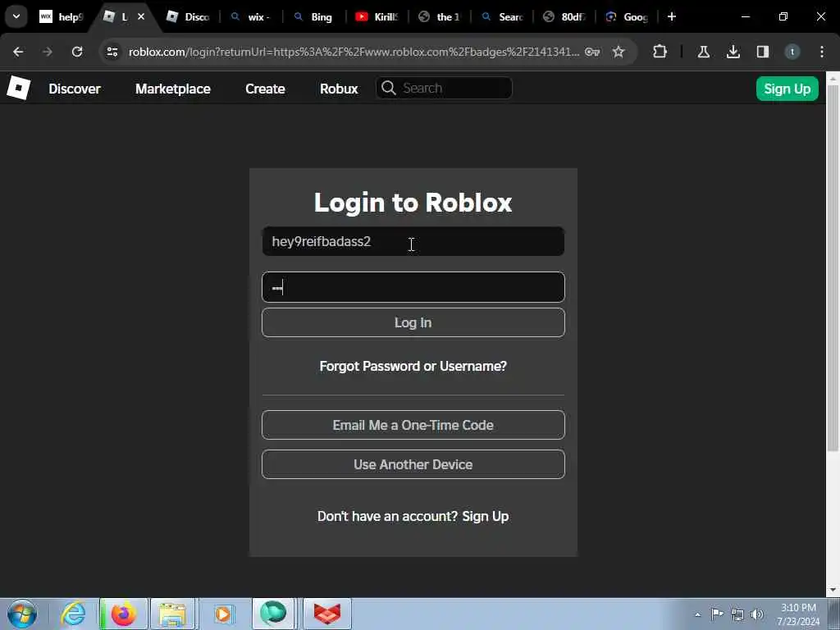Open the Marketplace page
The image size is (840, 630).
(172, 89)
